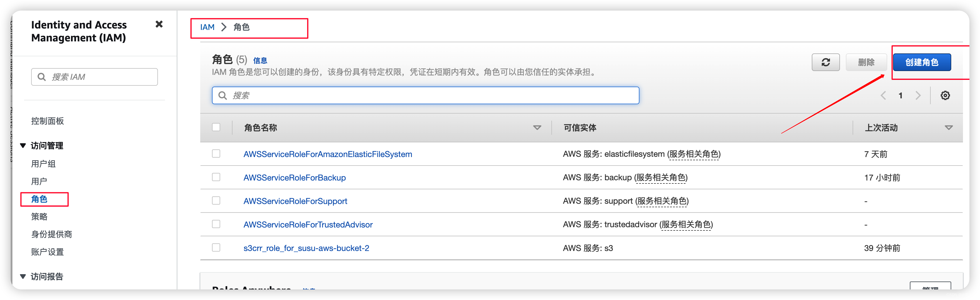Click page number 1
980x300 pixels.
click(900, 95)
